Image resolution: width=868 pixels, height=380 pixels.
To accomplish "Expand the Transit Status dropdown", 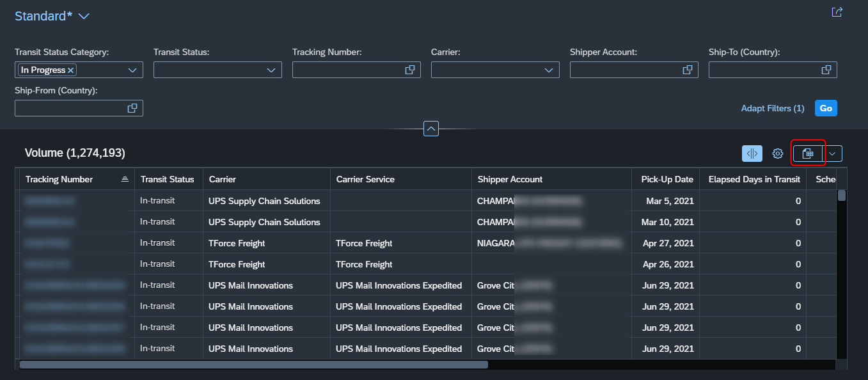I will coord(271,70).
